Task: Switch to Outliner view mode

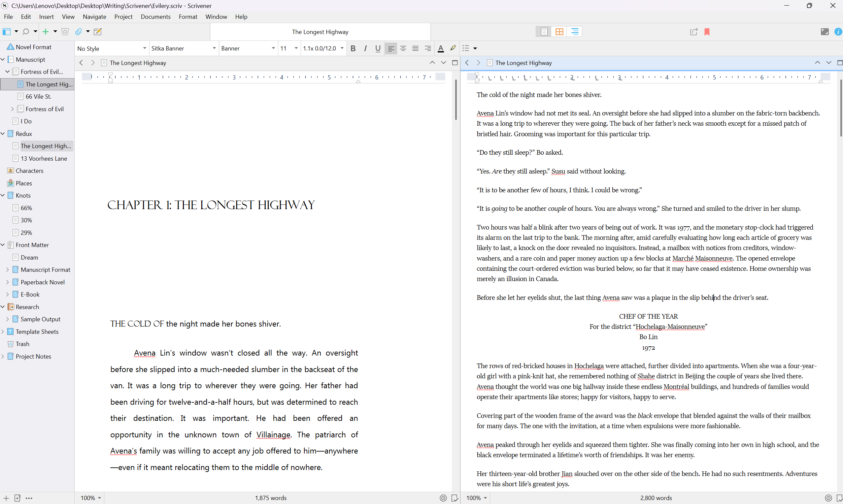Action: click(575, 32)
